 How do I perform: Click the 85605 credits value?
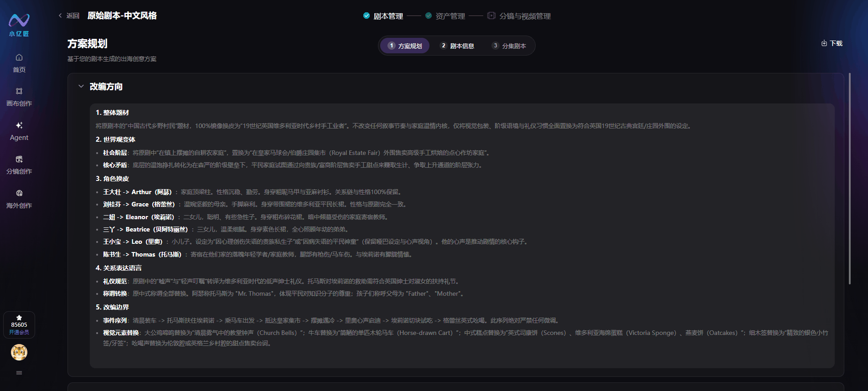[x=19, y=325]
